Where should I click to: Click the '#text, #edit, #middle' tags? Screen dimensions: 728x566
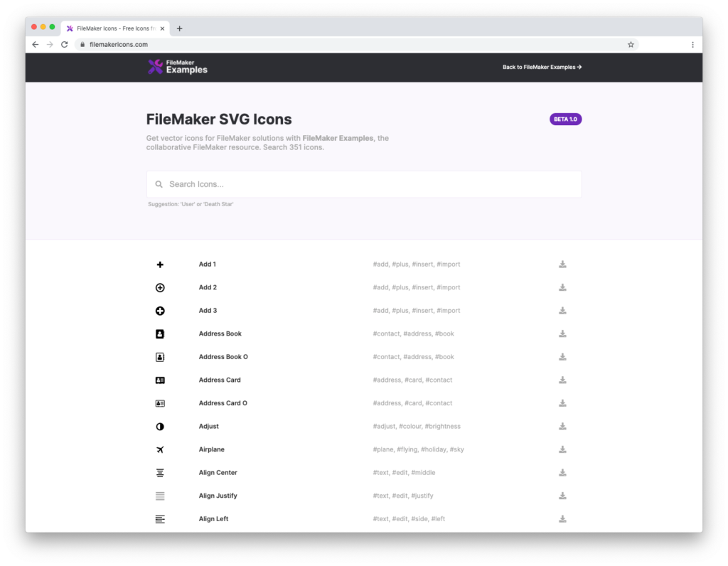click(x=404, y=473)
